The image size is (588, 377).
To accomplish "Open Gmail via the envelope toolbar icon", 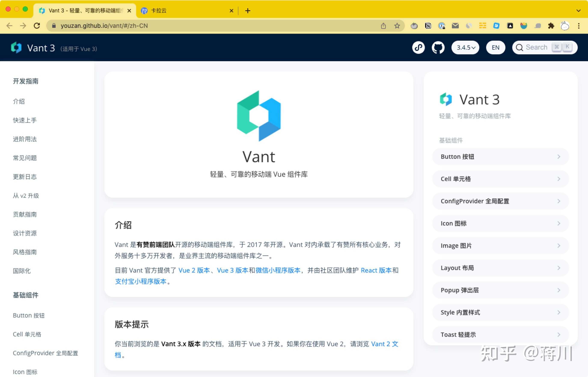I will pyautogui.click(x=455, y=26).
